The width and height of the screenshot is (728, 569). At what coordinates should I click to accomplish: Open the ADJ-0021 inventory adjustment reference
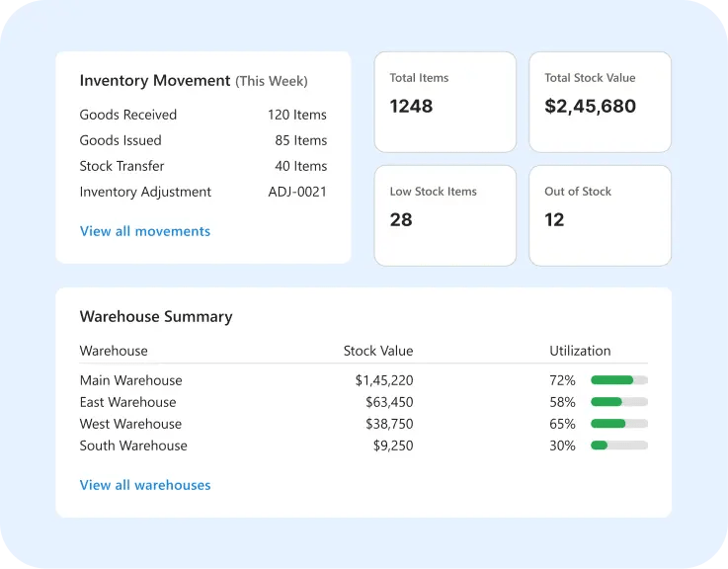pos(297,192)
